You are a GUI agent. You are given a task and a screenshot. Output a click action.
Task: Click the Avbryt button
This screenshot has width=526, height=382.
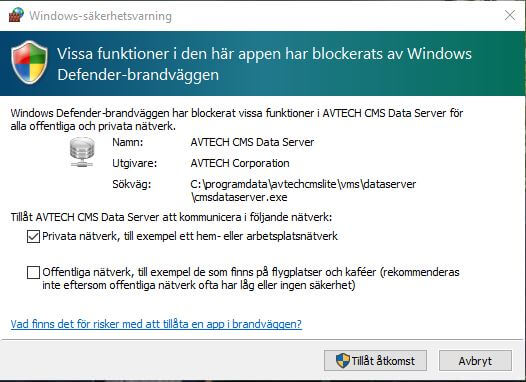(475, 361)
